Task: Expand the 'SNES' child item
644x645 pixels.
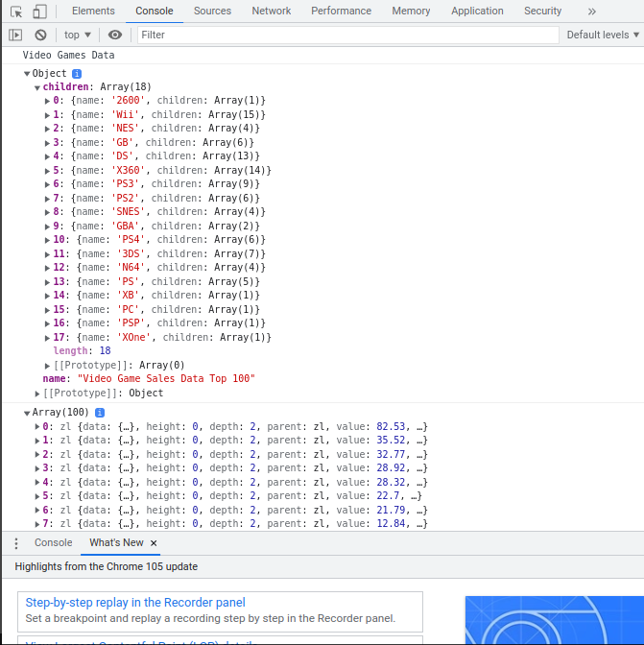Action: point(47,212)
